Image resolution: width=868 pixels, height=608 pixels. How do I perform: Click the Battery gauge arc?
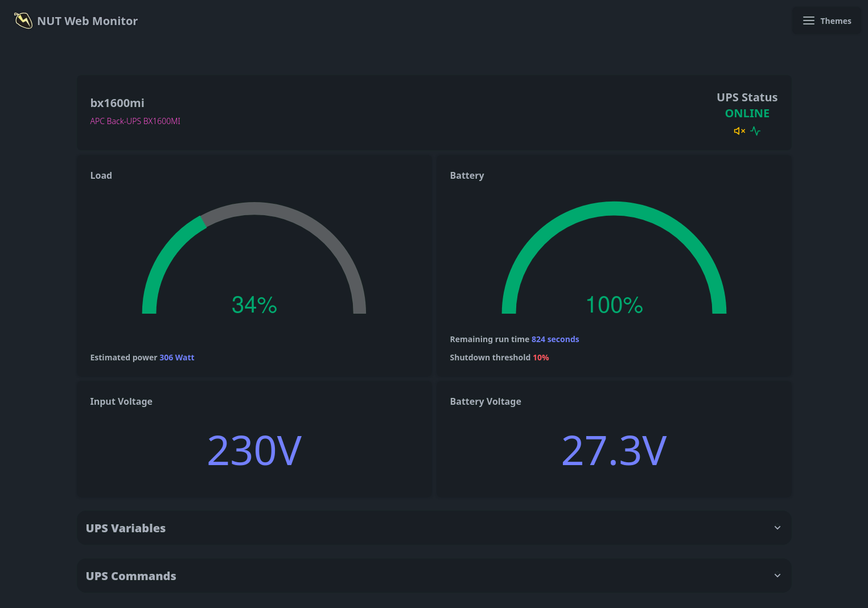coord(614,209)
